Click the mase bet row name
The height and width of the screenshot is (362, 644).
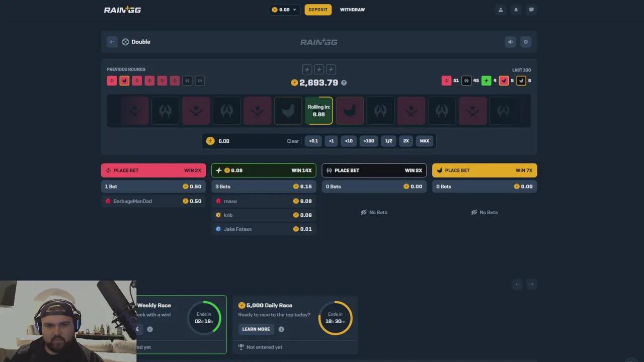pyautogui.click(x=230, y=201)
